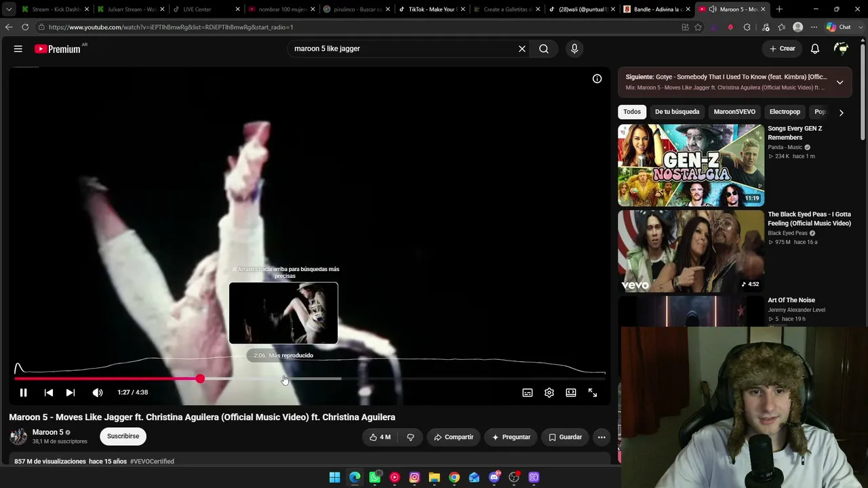Open YouTube Music from the taskbar
This screenshot has width=868, height=488.
[395, 478]
